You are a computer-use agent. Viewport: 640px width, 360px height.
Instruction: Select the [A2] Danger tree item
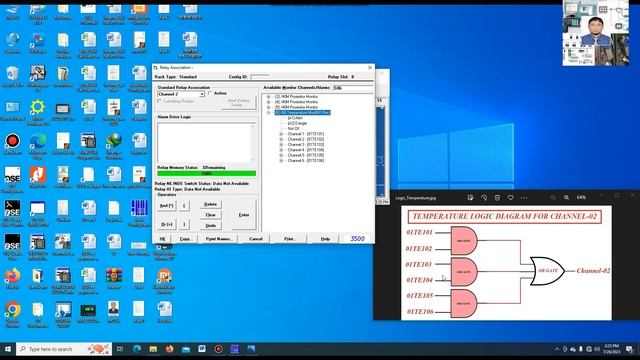click(297, 123)
